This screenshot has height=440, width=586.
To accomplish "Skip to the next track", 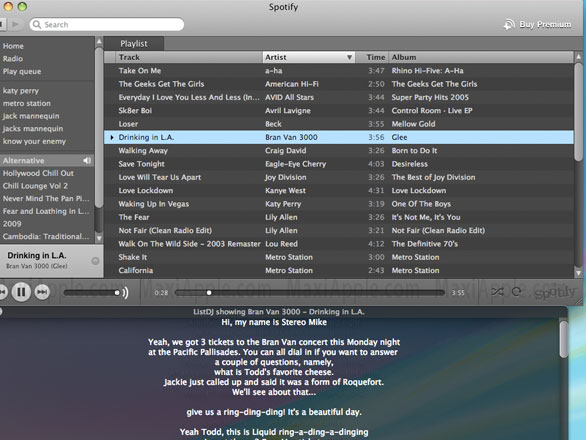I will point(42,292).
